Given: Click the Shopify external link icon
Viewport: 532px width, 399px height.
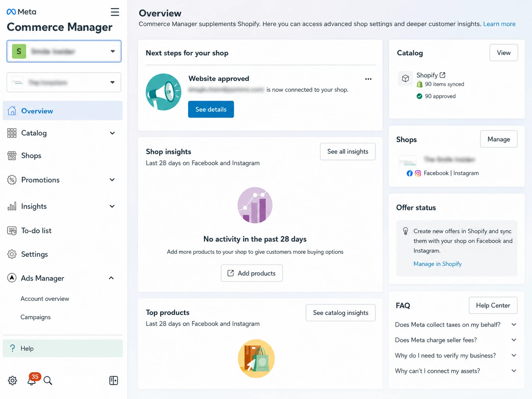Looking at the screenshot, I should click(442, 75).
